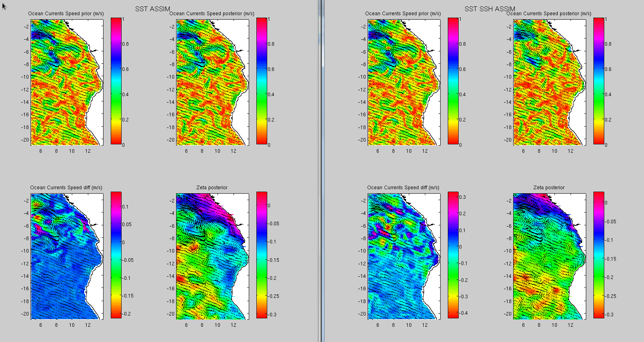Click the speed posterior colorbar in SST ASSIM panel

point(262,81)
